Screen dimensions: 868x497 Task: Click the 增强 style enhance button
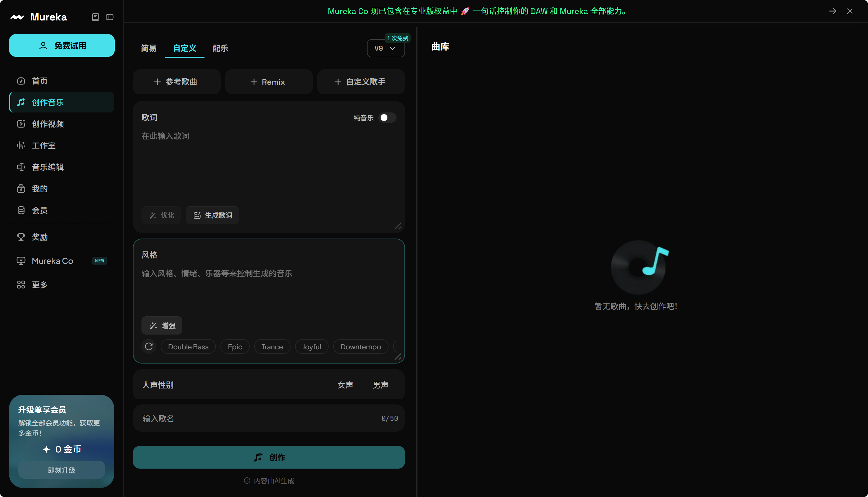pos(162,326)
